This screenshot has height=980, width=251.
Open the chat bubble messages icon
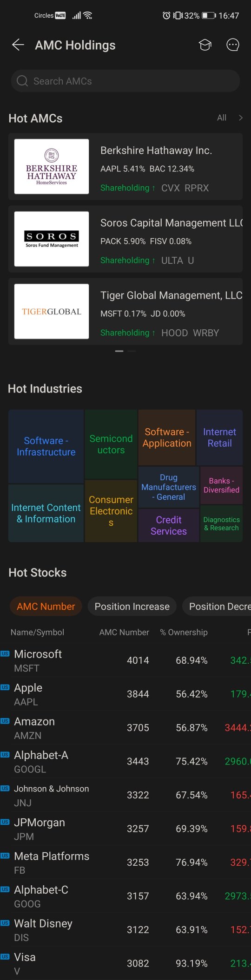click(x=233, y=45)
